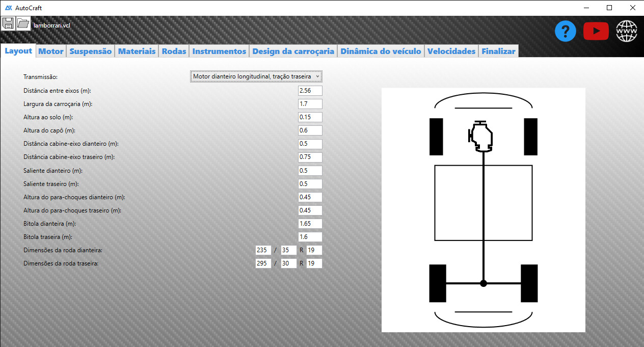
Task: Open the website globe icon
Action: click(x=626, y=32)
